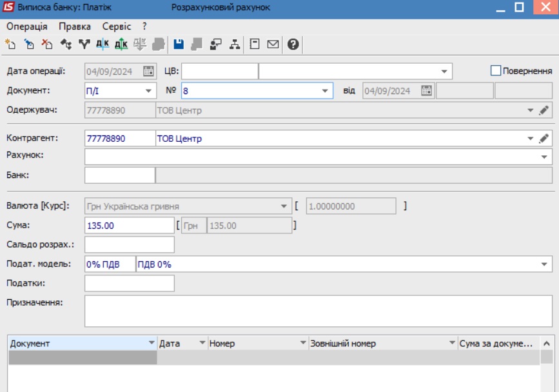
Task: Click the Контрагент code field 77778890
Action: click(x=120, y=138)
